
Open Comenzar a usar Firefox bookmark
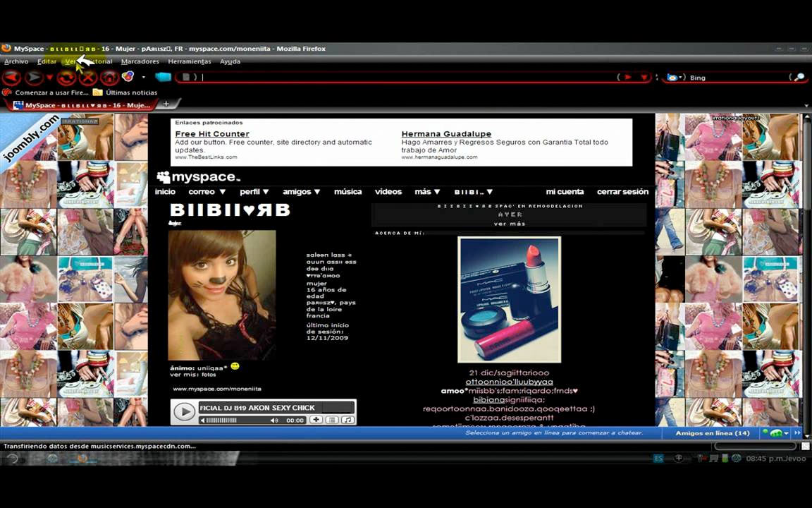pos(46,92)
